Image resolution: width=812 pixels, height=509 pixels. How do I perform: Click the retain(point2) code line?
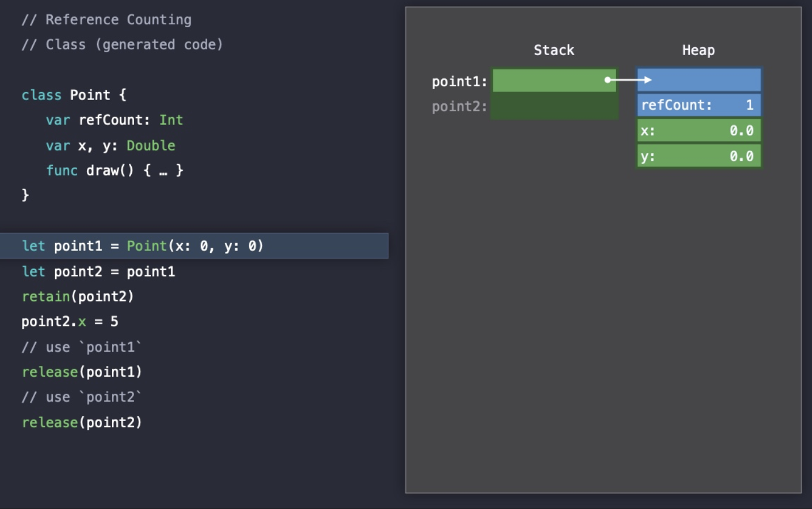pos(78,297)
